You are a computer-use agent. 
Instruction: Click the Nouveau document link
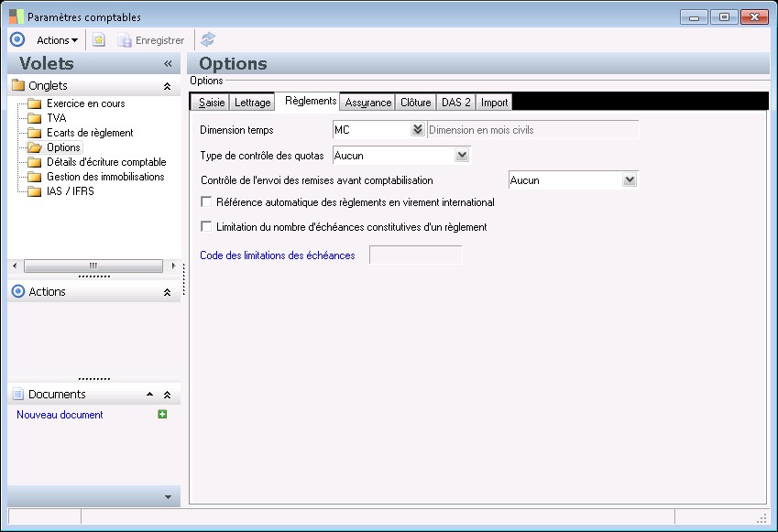60,415
